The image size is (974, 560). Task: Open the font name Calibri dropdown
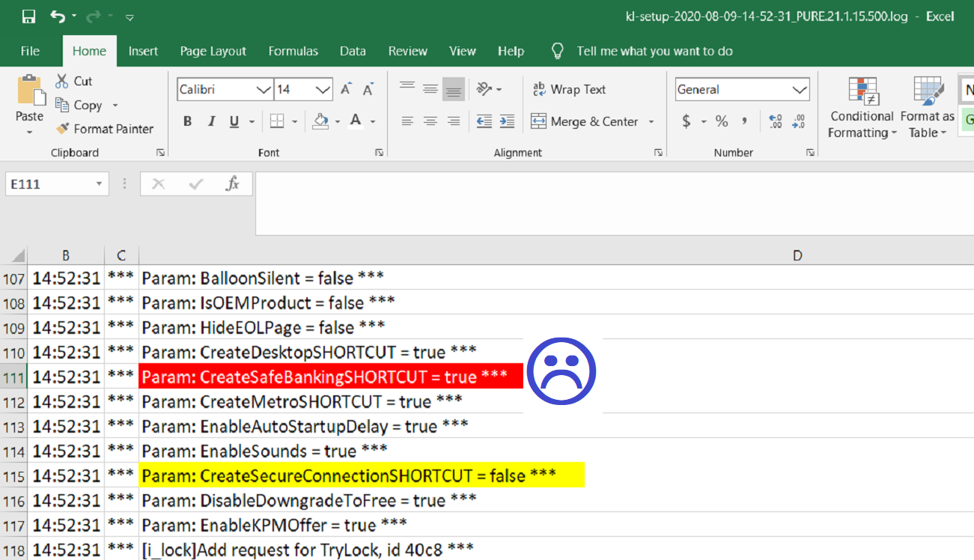264,90
